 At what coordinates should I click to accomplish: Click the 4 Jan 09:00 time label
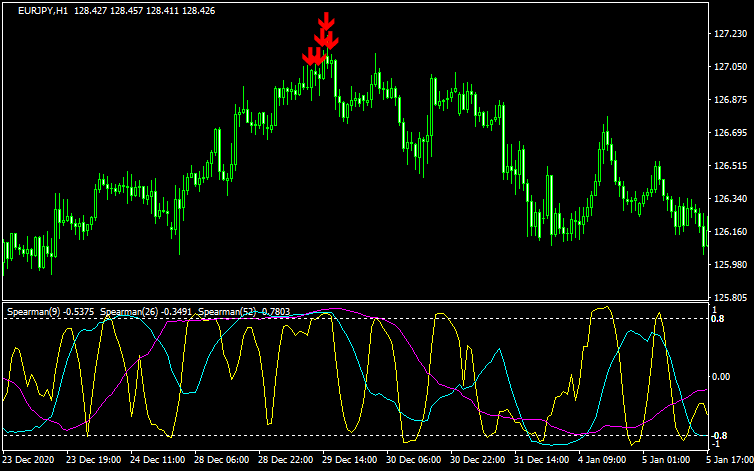tap(609, 461)
